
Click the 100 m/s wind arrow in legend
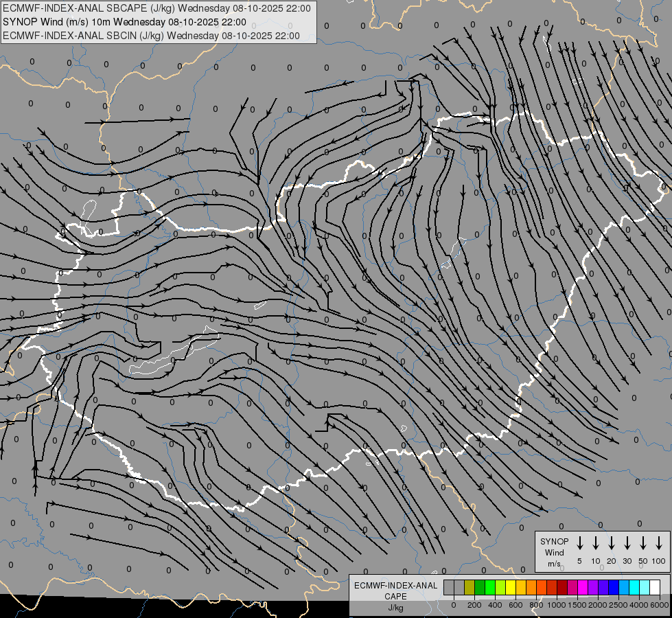tap(659, 543)
